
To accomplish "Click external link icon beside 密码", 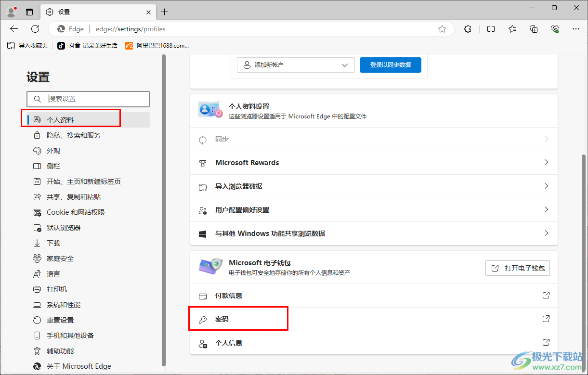I will tap(546, 318).
